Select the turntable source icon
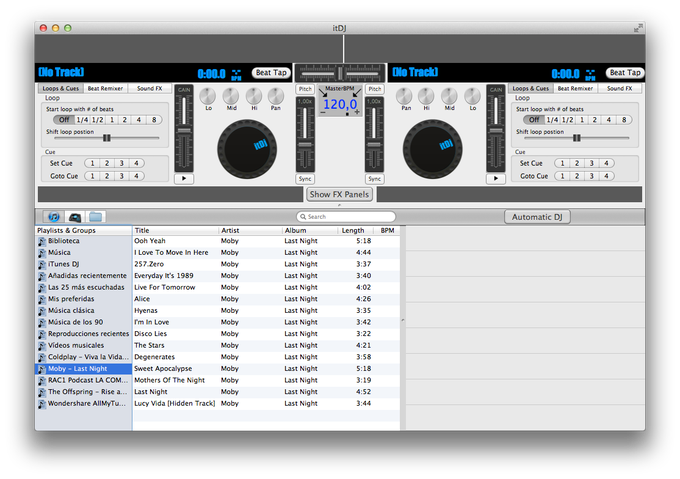This screenshot has width=680, height=479. click(x=75, y=217)
